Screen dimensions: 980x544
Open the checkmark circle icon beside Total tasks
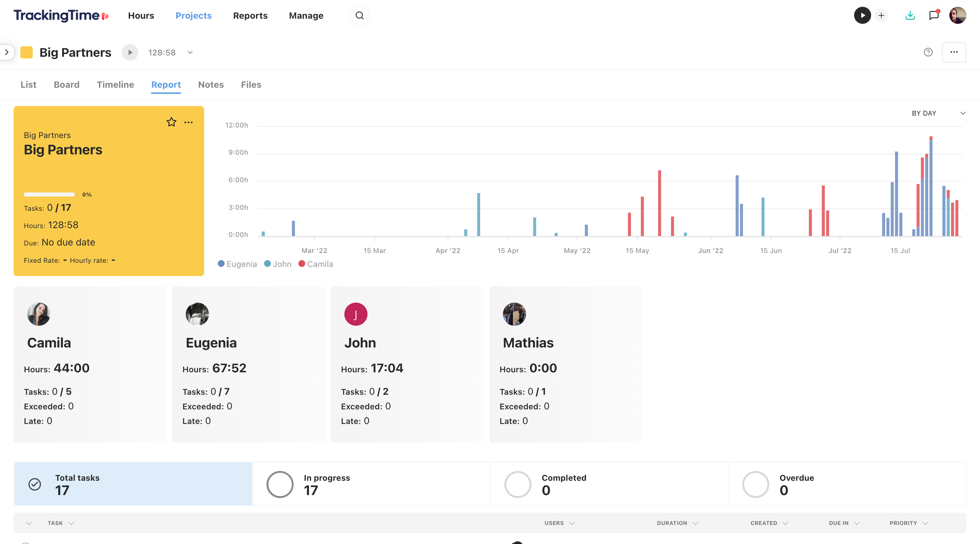(x=35, y=484)
